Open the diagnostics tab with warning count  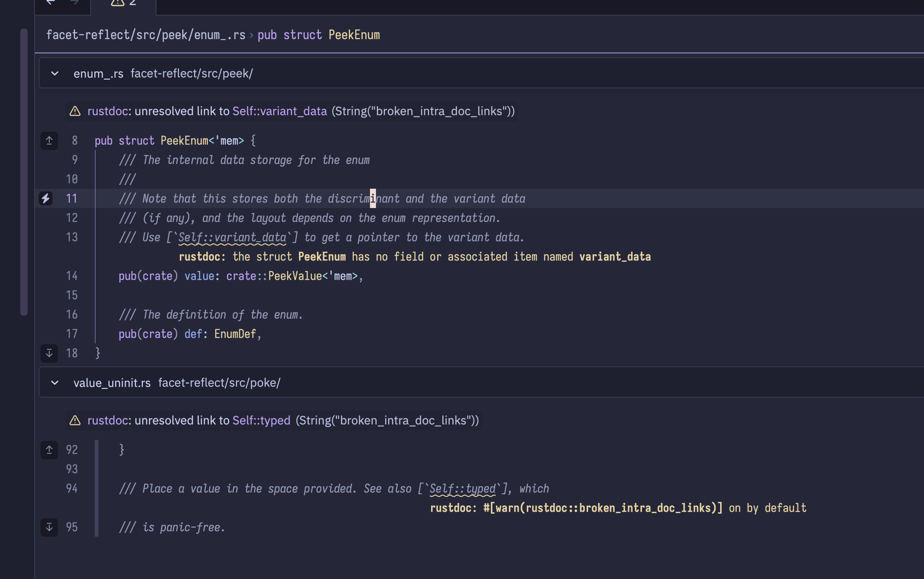[x=123, y=3]
